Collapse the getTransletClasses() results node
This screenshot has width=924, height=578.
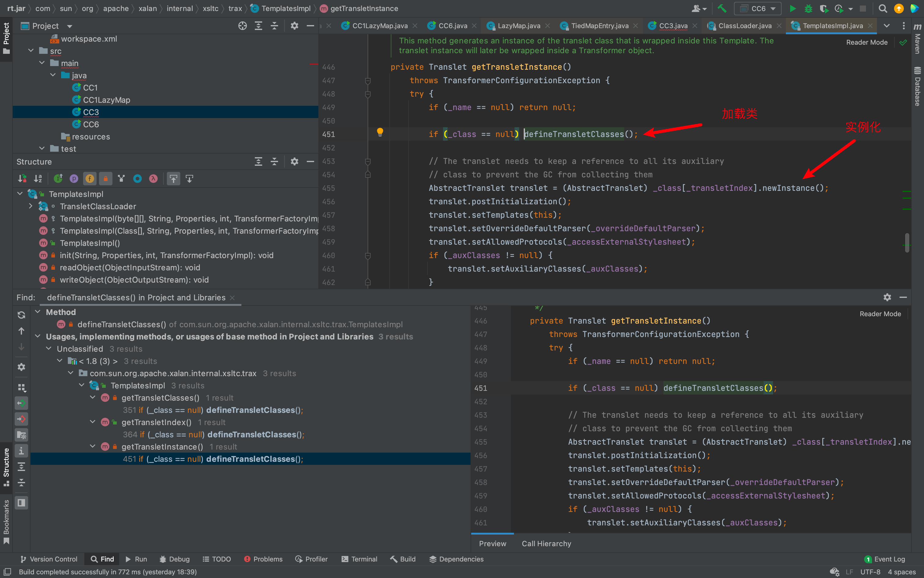pos(92,397)
